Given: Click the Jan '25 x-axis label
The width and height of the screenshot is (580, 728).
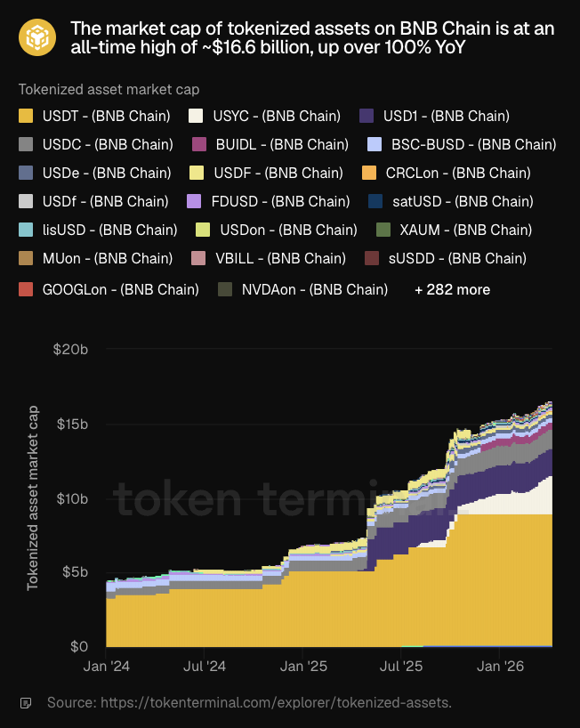Looking at the screenshot, I should click(305, 665).
